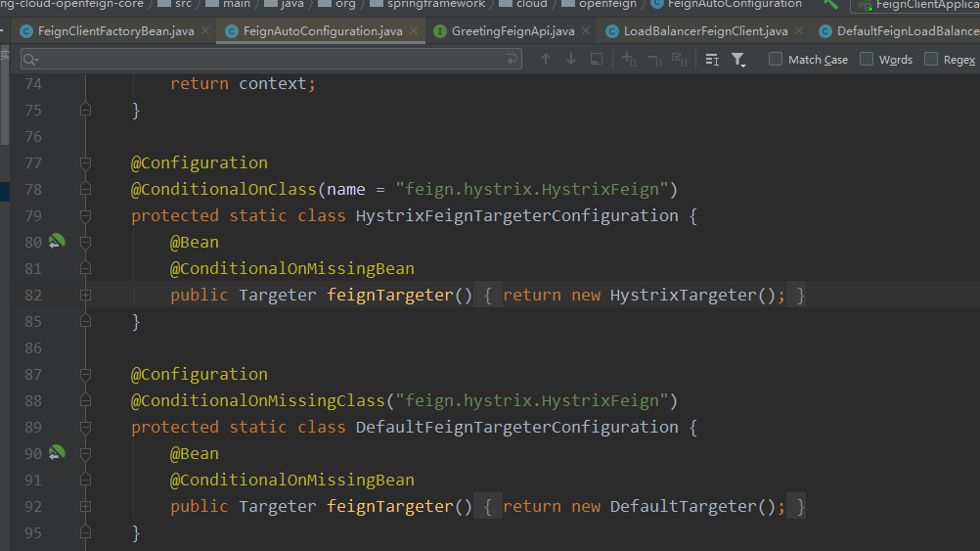Click the green build hammer icon
The height and width of the screenshot is (551, 980).
pyautogui.click(x=830, y=4)
